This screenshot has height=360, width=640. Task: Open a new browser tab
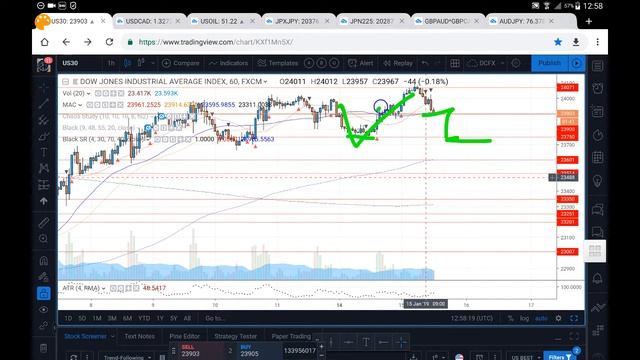pyautogui.click(x=589, y=21)
